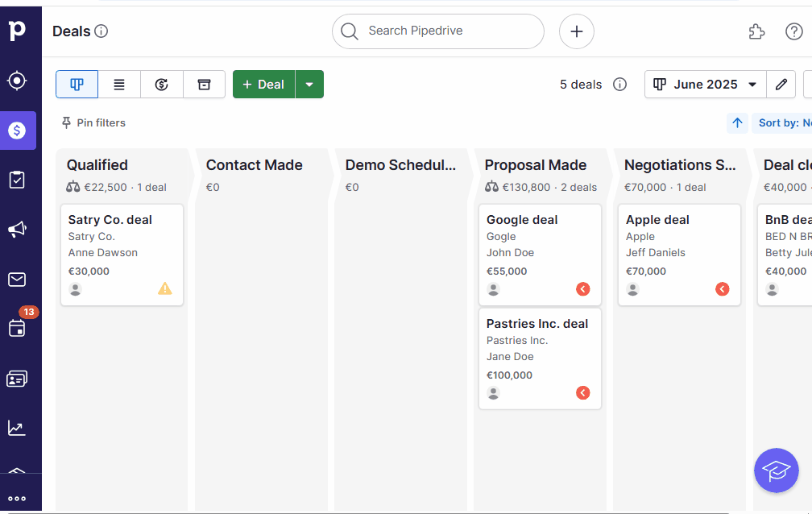Click owner avatar on Satry Co. deal
Screen dimensions: 812x514
pyautogui.click(x=76, y=289)
